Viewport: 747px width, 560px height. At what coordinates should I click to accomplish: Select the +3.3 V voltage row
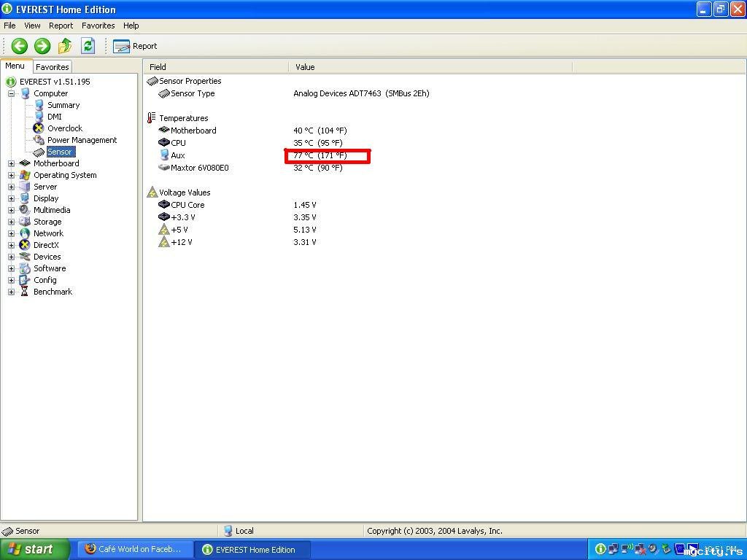[237, 217]
